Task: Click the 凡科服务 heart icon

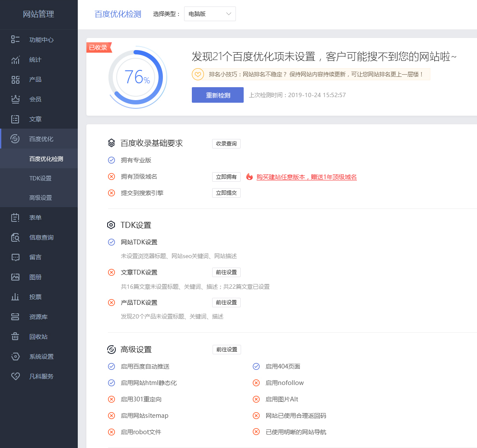Action: tap(15, 376)
